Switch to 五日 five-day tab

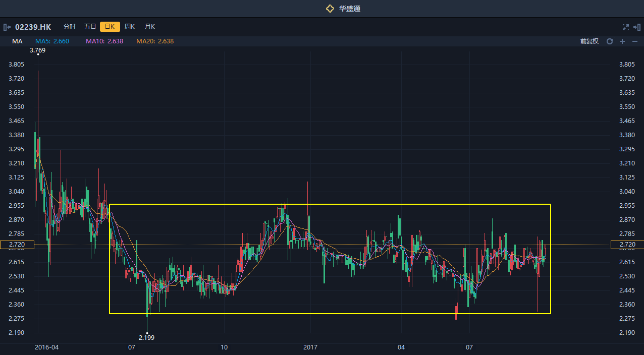coord(90,27)
